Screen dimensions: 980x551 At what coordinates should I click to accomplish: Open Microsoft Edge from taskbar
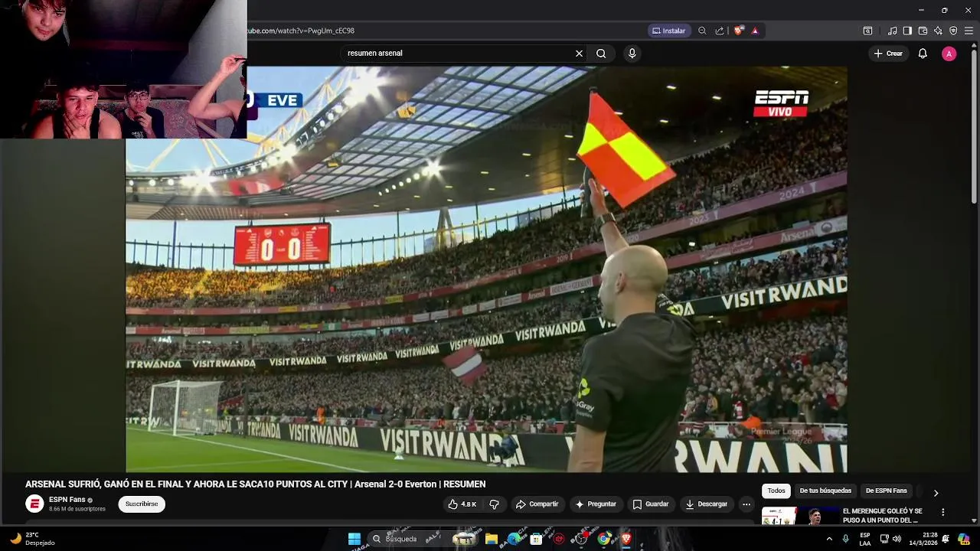(x=514, y=539)
